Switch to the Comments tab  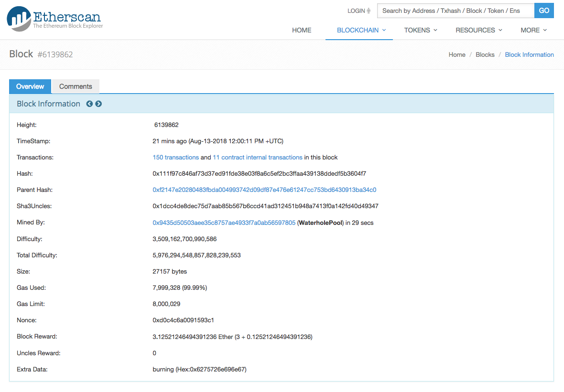(x=76, y=86)
